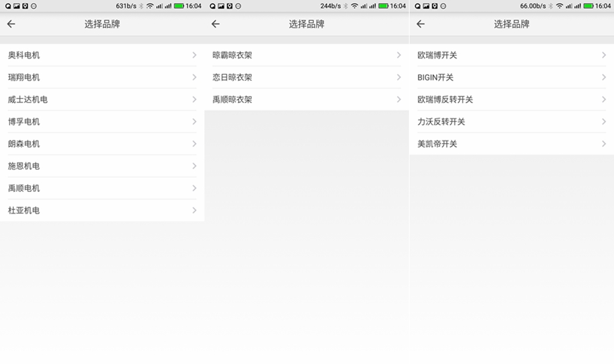Tap Wi-Fi icon in middle status bar
Screen dimensions: 614x364
[354, 6]
